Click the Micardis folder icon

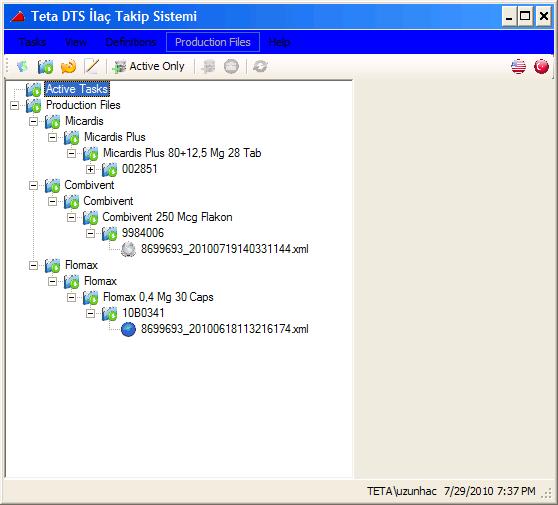point(53,121)
